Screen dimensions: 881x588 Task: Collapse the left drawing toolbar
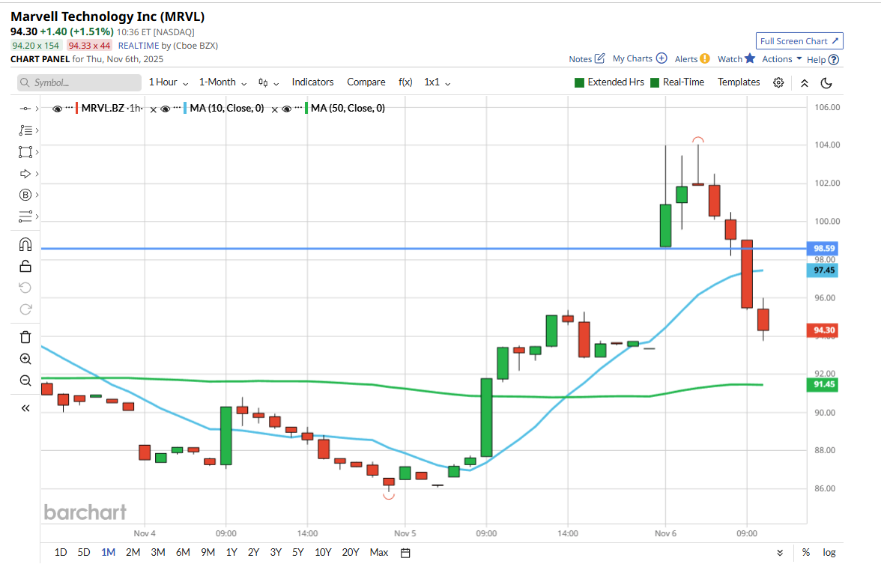pyautogui.click(x=25, y=408)
